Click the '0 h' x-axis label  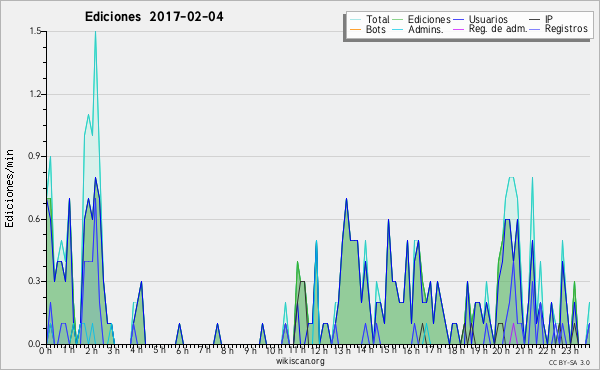pyautogui.click(x=45, y=350)
